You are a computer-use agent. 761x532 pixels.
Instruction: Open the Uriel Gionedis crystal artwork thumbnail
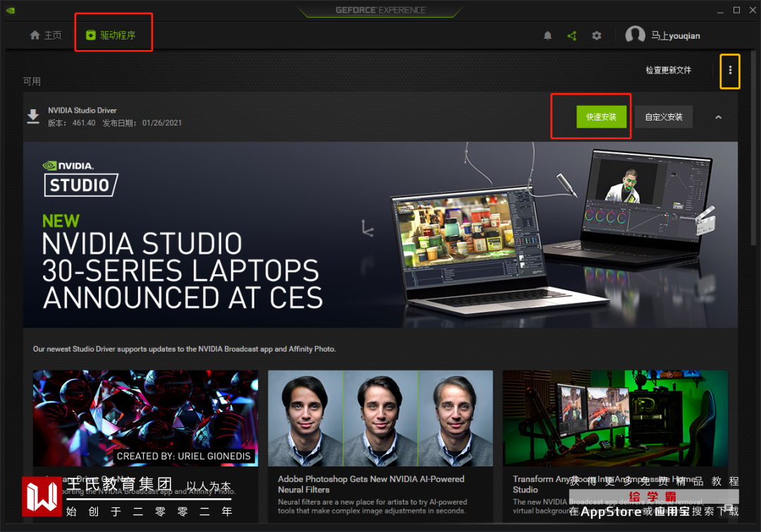tap(146, 418)
